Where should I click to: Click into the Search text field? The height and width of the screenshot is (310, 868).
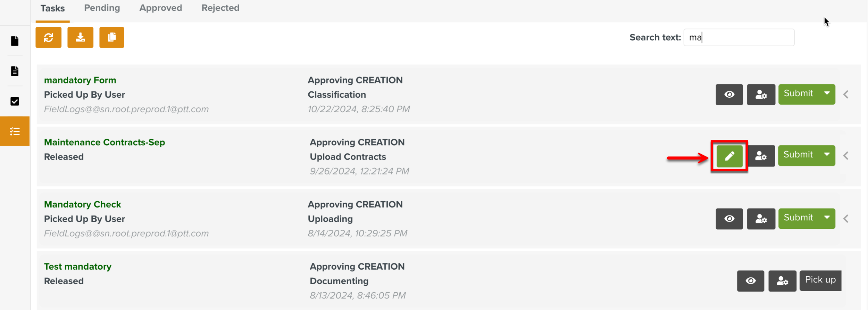pyautogui.click(x=738, y=38)
